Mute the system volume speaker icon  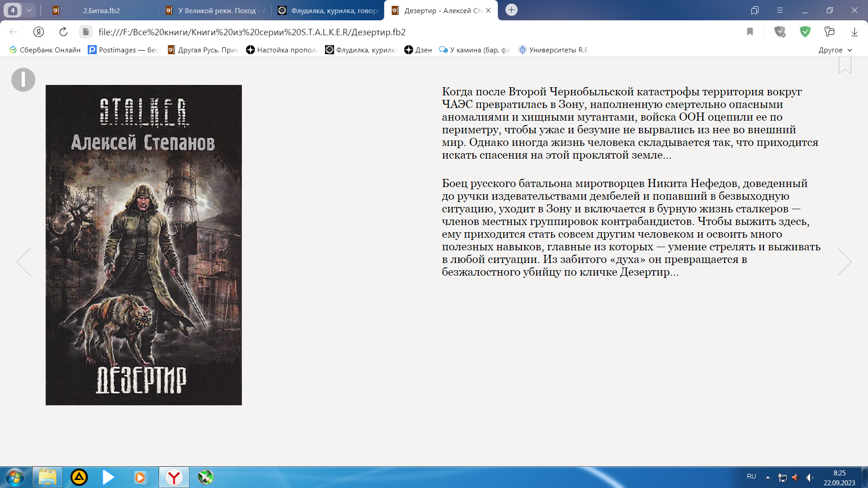pos(809,477)
